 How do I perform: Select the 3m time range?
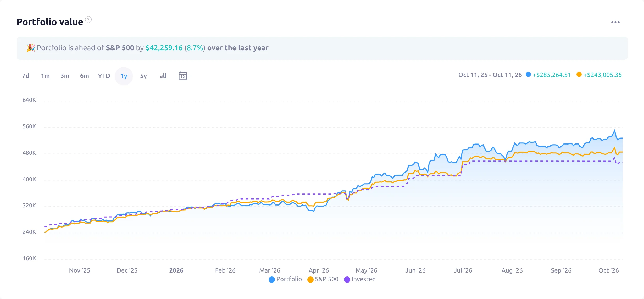(x=65, y=76)
